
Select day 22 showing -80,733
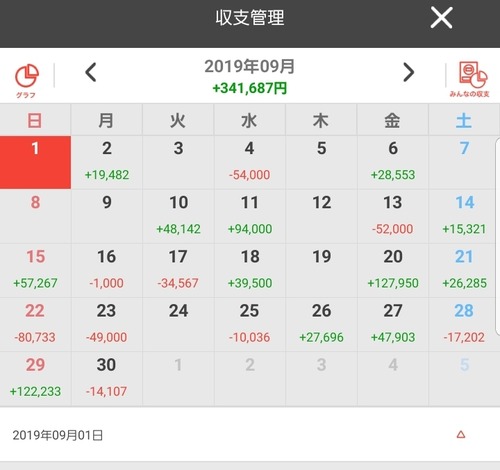(x=35, y=325)
